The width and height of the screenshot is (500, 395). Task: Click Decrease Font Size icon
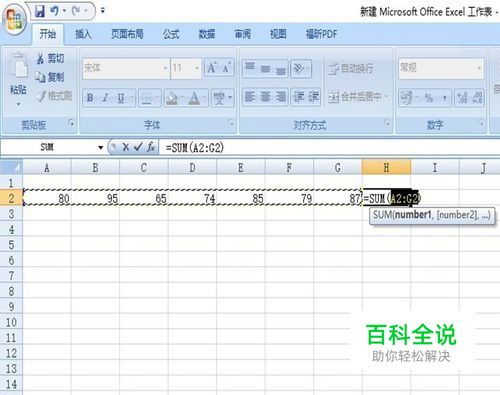(227, 68)
